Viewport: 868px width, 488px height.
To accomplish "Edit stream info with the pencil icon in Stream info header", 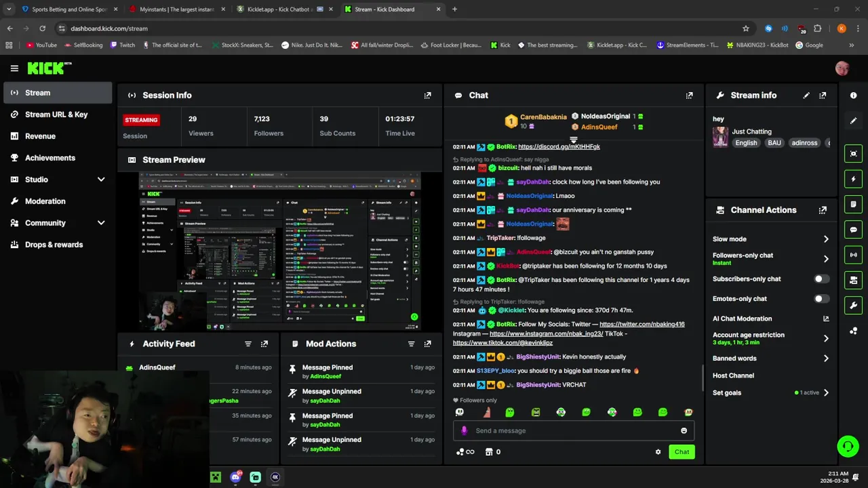I will click(x=806, y=96).
